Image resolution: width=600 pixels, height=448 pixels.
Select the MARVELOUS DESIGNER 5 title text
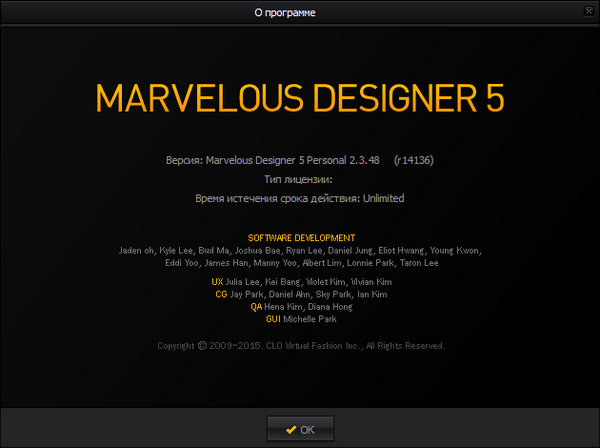(300, 98)
